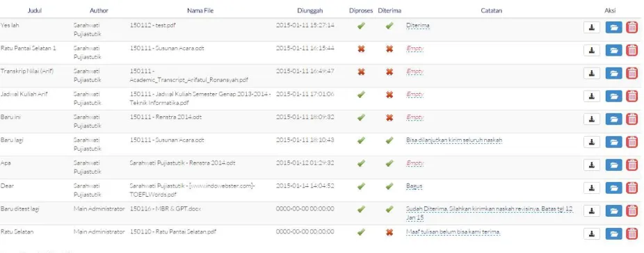Edit the 'Bagus' note in 'Dear' row
The width and height of the screenshot is (644, 253).
click(414, 186)
